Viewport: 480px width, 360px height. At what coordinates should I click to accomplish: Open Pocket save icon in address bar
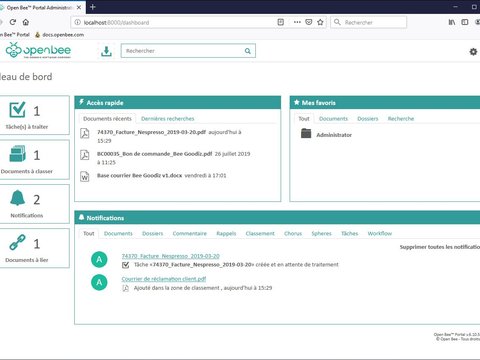click(309, 22)
